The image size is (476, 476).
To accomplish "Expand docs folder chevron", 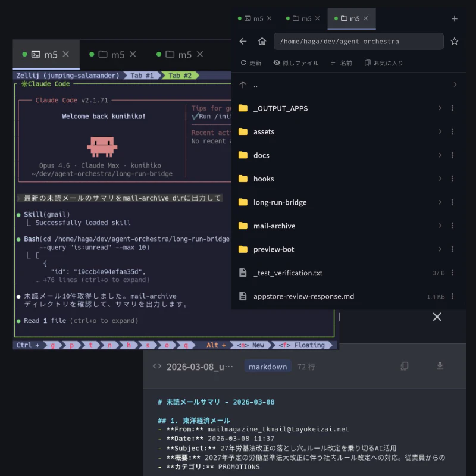I will 440,155.
